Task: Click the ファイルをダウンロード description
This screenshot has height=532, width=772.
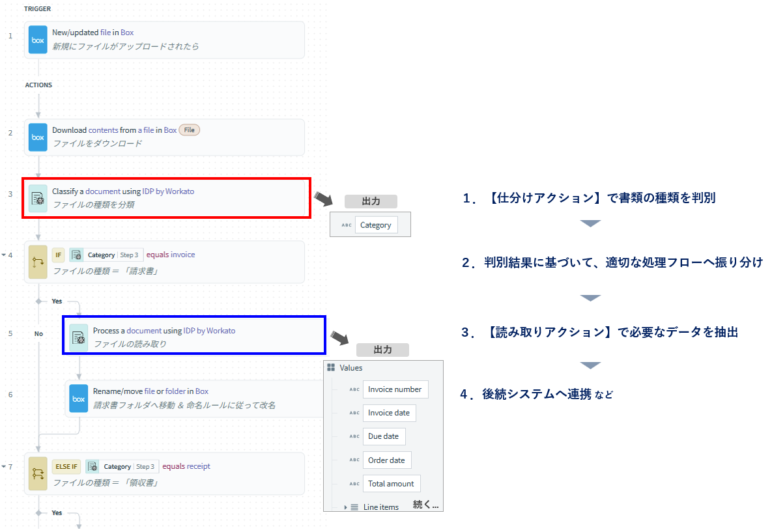Action: click(x=98, y=143)
